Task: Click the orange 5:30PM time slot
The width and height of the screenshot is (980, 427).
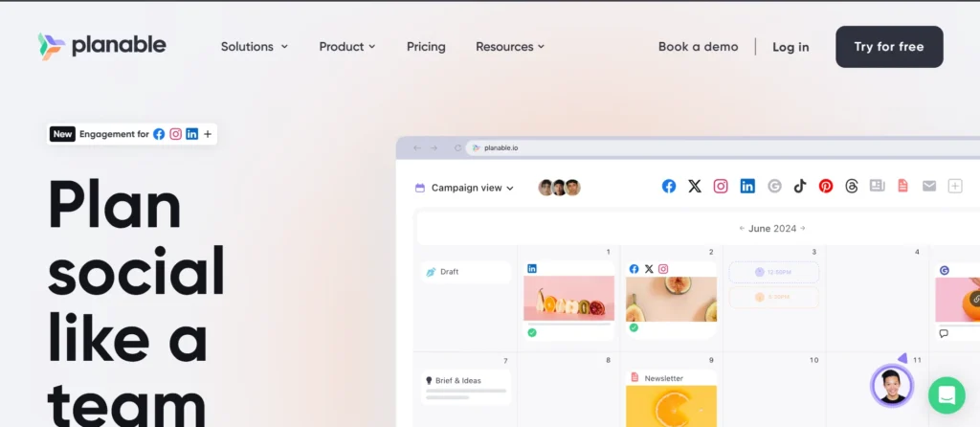Action: point(773,297)
